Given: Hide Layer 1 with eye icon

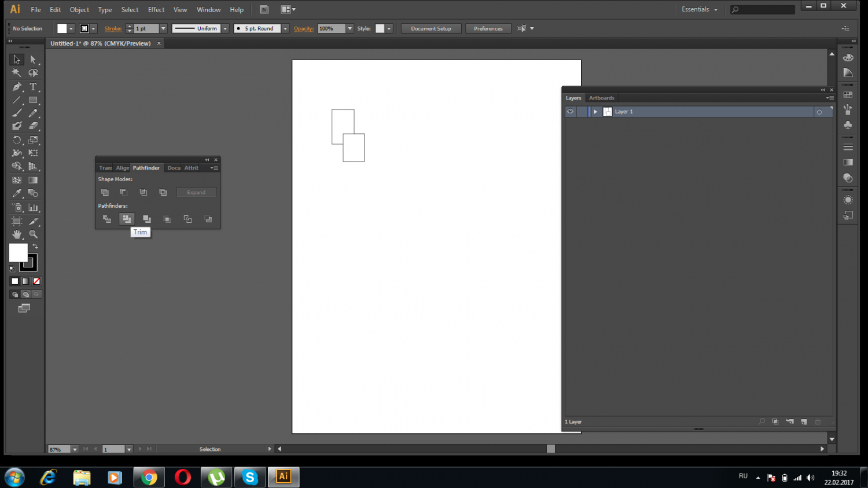Looking at the screenshot, I should pyautogui.click(x=571, y=111).
